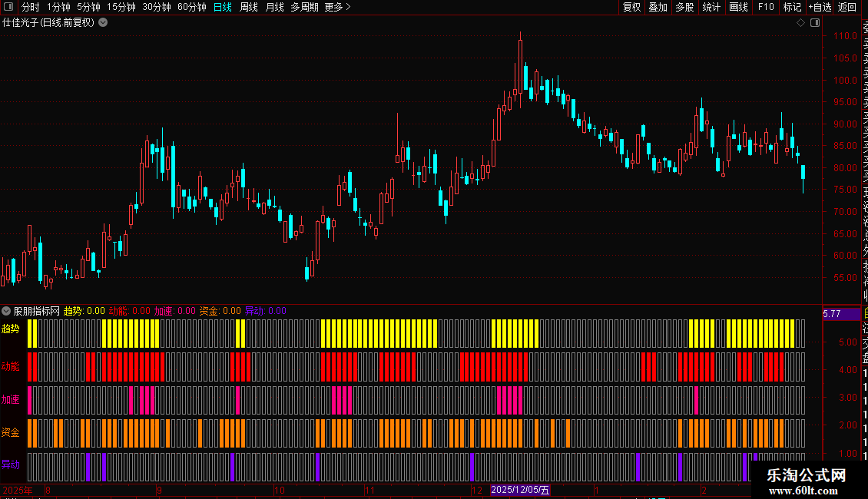The image size is (868, 499).
Task: Click the 2025年 label on time axis
Action: pos(17,490)
